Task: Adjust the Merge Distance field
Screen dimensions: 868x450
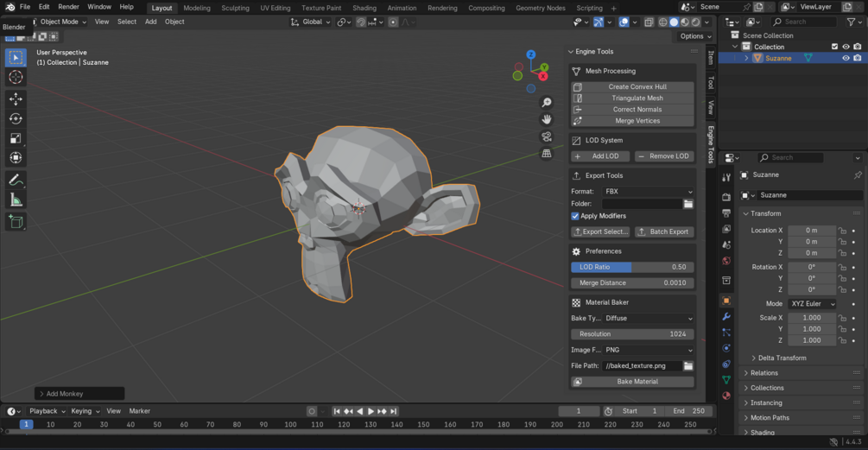Action: (632, 282)
